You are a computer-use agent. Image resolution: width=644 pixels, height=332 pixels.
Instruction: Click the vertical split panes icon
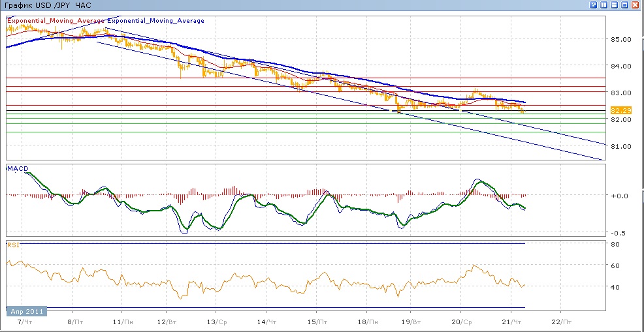click(x=604, y=5)
